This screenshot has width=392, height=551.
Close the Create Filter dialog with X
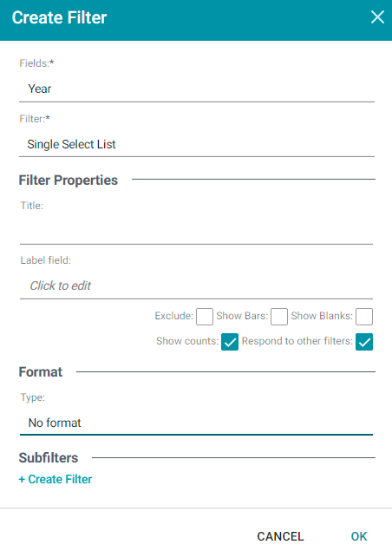pyautogui.click(x=377, y=16)
